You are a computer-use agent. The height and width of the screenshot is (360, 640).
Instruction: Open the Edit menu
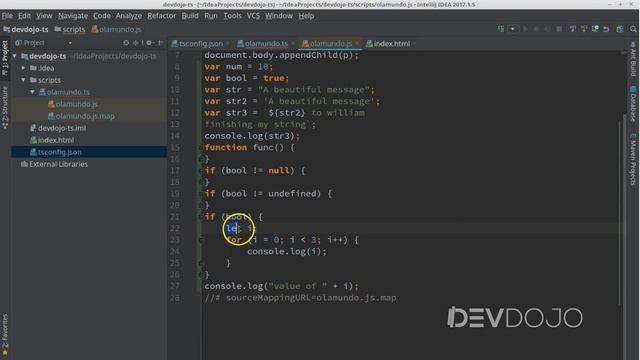click(24, 16)
